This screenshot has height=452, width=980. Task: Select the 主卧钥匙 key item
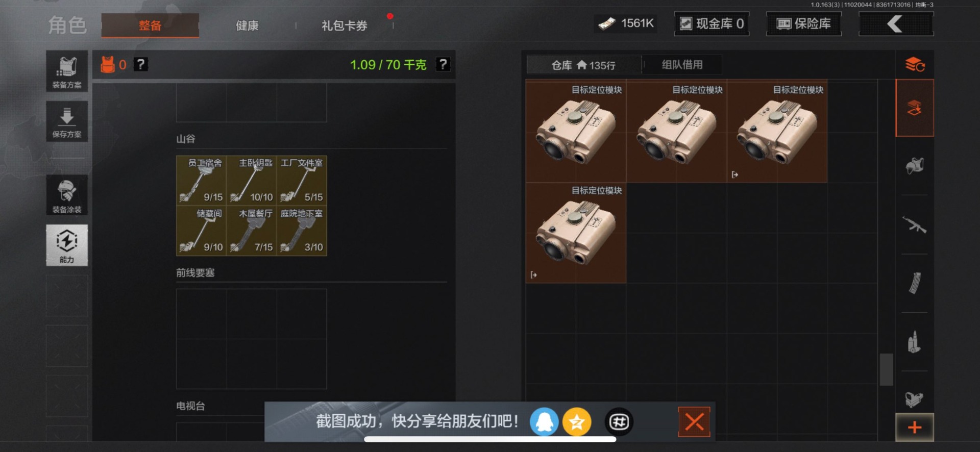(x=252, y=181)
